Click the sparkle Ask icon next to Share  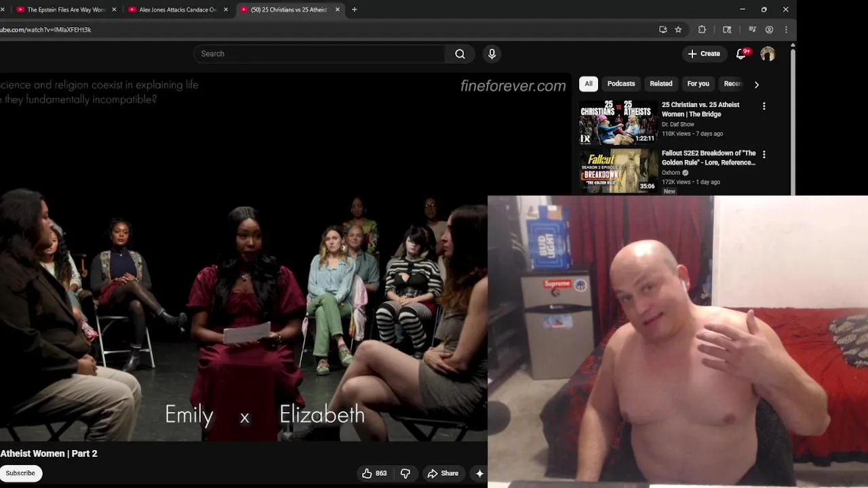tap(479, 473)
